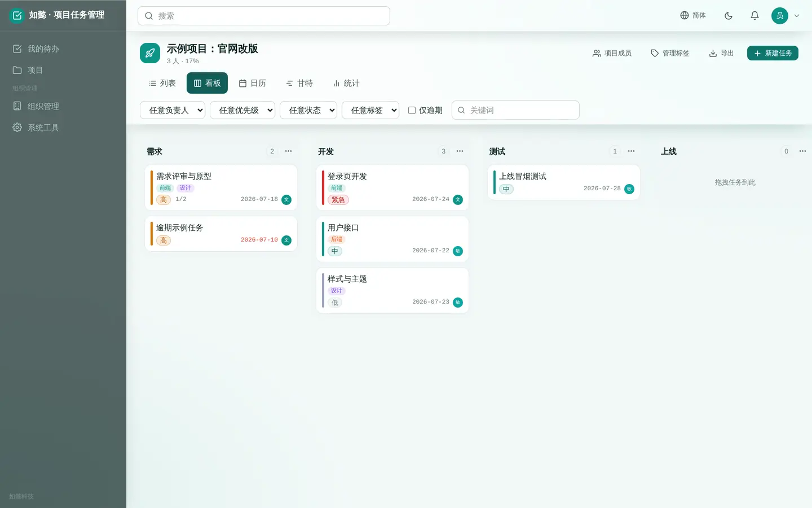This screenshot has width=812, height=508.
Task: Switch language with the 简体 globe icon
Action: pos(693,15)
